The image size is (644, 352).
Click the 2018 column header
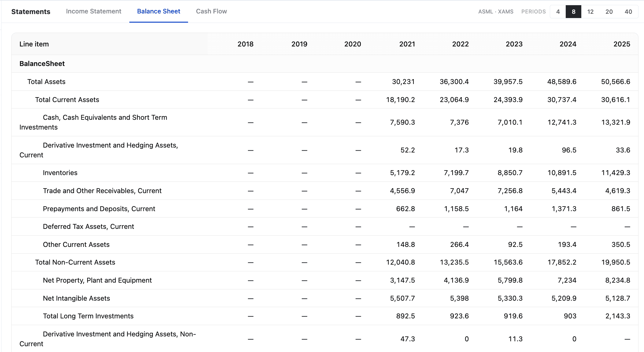[x=245, y=44]
